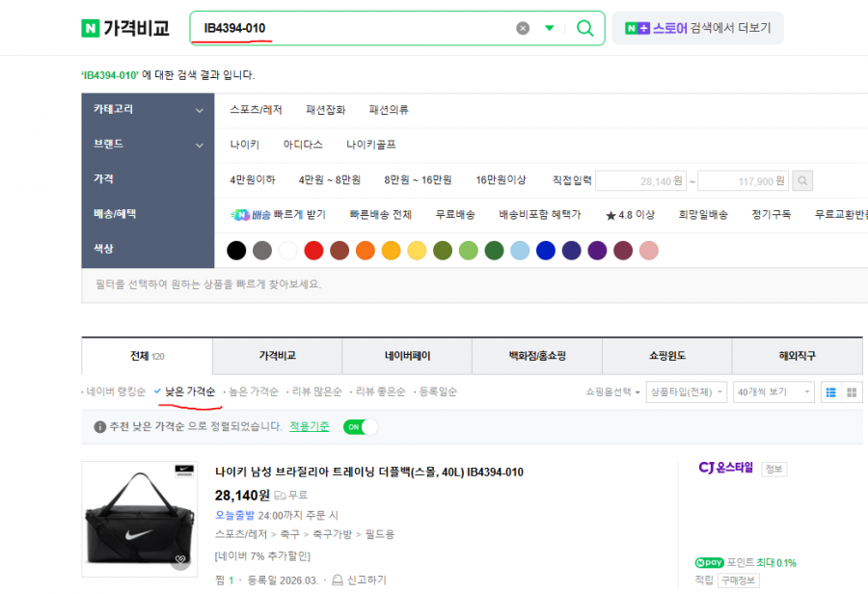Sort by 네이버 랭킹순
The width and height of the screenshot is (868, 594).
point(116,391)
